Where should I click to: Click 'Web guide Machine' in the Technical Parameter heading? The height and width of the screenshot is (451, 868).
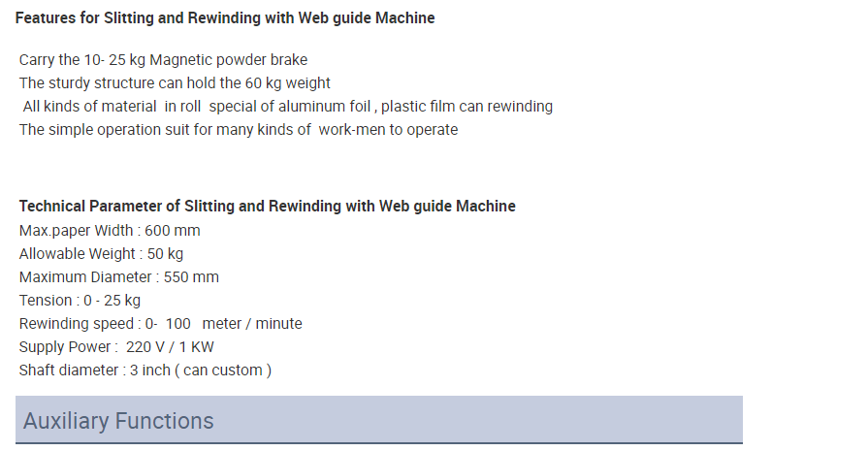[x=447, y=207]
